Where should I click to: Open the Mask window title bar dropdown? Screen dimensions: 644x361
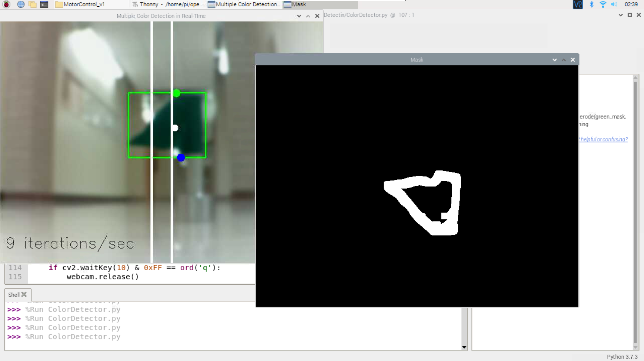[x=554, y=60]
